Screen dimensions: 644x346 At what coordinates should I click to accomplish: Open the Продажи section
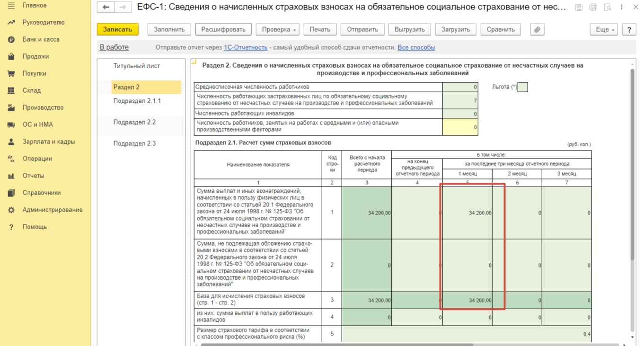35,56
